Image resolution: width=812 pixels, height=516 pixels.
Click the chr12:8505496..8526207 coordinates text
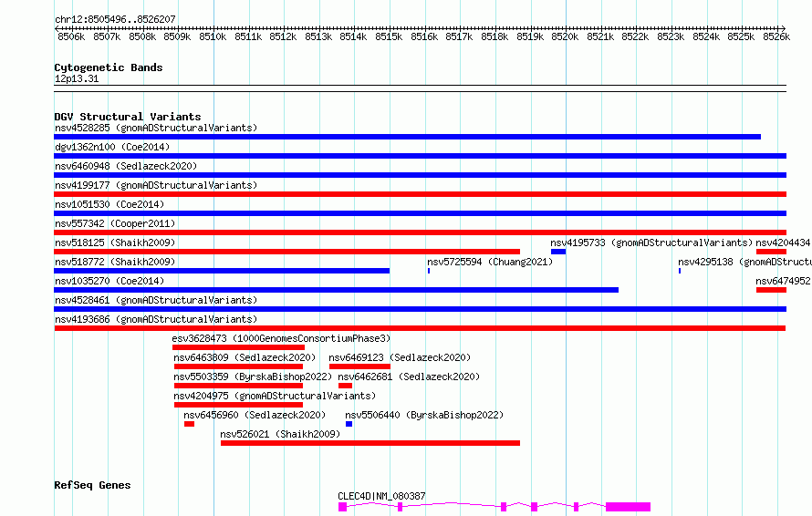[x=116, y=19]
